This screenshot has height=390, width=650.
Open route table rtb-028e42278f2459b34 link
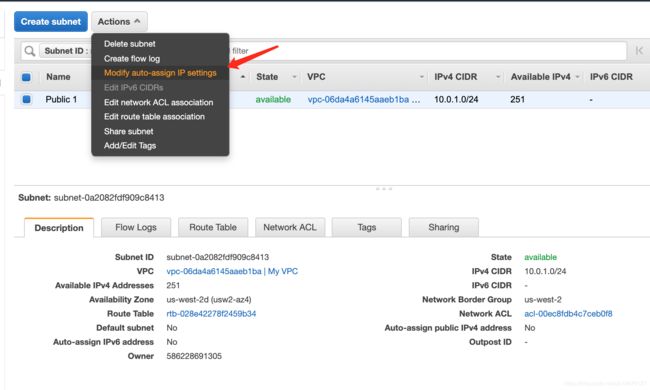(211, 314)
